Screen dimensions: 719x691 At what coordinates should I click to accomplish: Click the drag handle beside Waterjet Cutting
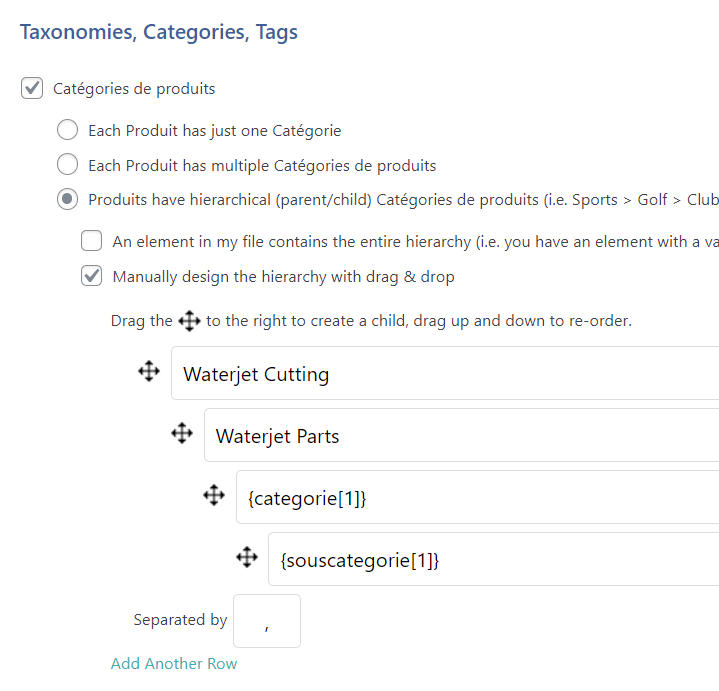(149, 372)
